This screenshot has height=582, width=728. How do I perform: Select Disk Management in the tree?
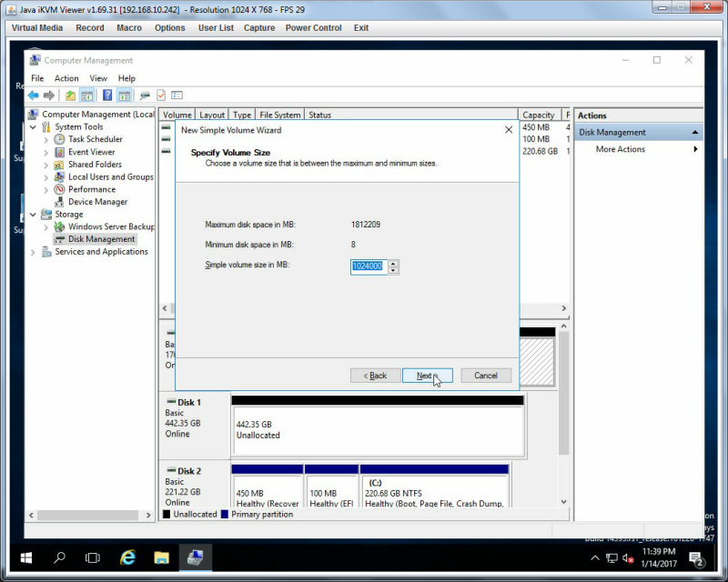pos(102,239)
